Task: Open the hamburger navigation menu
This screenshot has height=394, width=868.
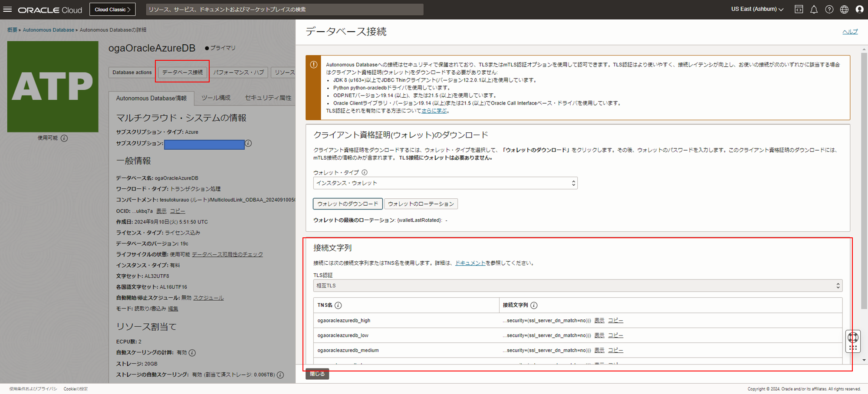Action: coord(7,9)
